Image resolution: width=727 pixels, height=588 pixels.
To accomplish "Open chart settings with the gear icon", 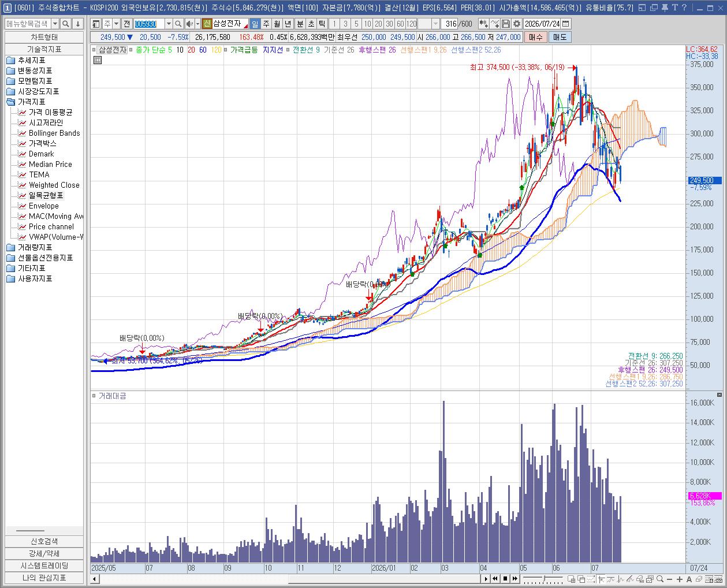I will 516,24.
